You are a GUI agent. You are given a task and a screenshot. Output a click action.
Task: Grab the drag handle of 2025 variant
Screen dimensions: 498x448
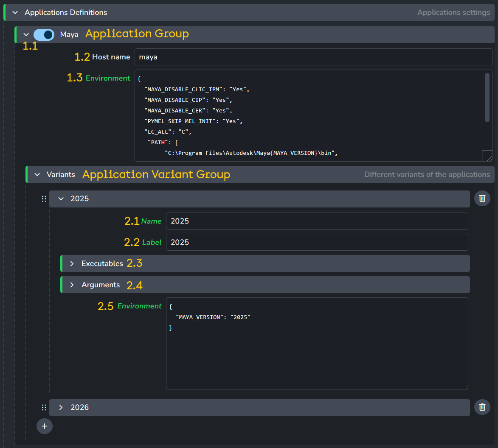pyautogui.click(x=44, y=199)
